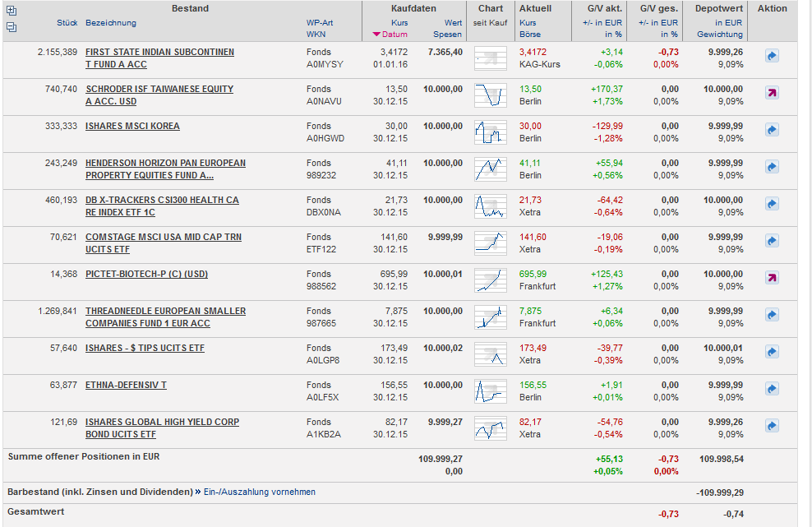The image size is (812, 527).
Task: Open the iShares - $ TIPS UCITS ETF link
Action: pos(145,348)
